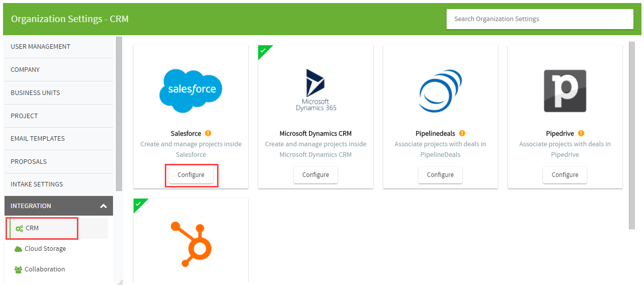Open Company settings

click(58, 69)
